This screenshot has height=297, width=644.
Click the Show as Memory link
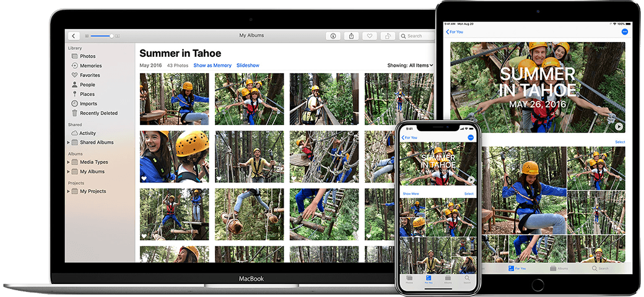212,65
